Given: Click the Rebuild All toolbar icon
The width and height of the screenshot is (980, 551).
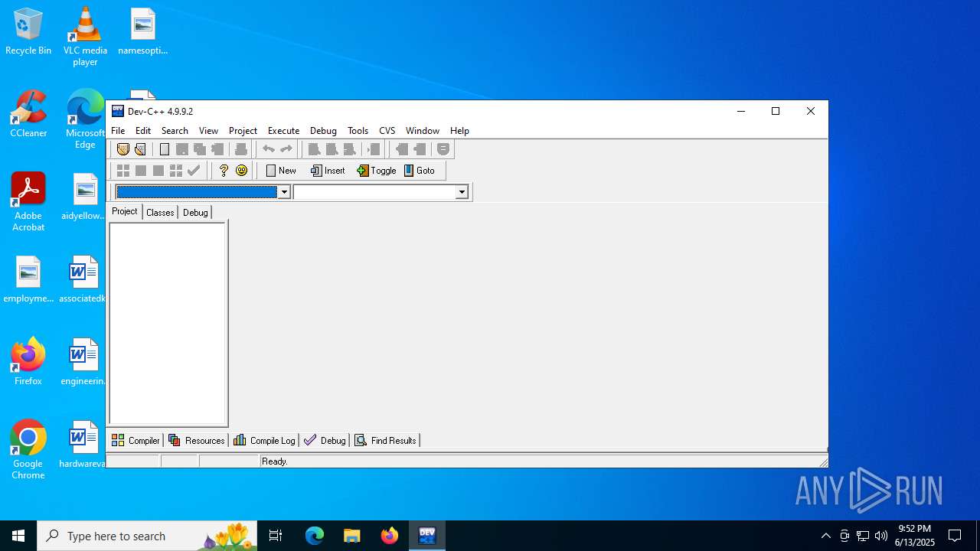Looking at the screenshot, I should 176,171.
